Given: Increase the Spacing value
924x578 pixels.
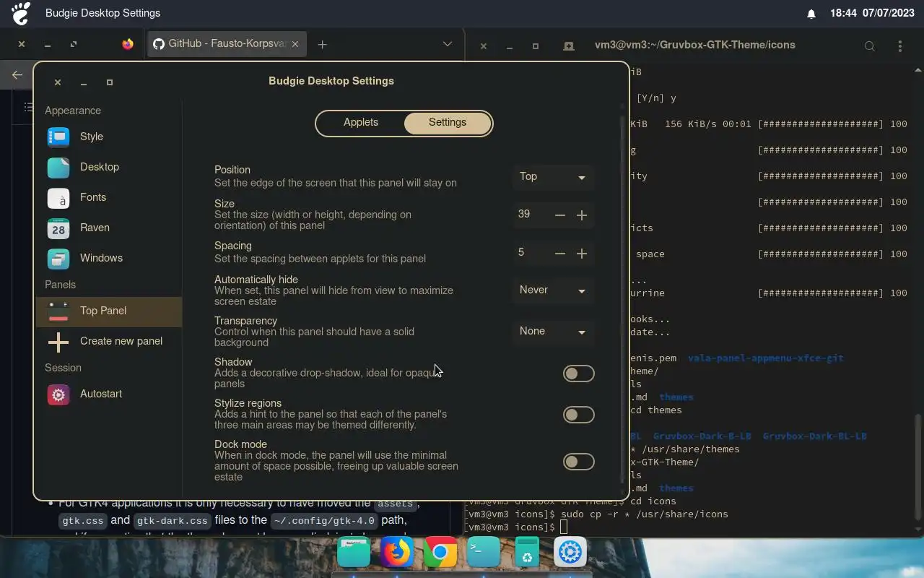Looking at the screenshot, I should pyautogui.click(x=582, y=253).
